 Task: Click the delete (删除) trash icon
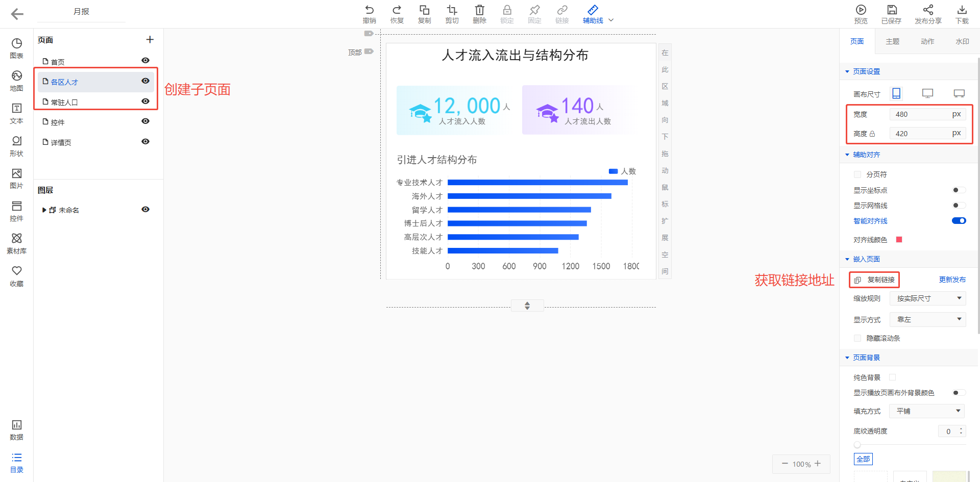tap(479, 10)
